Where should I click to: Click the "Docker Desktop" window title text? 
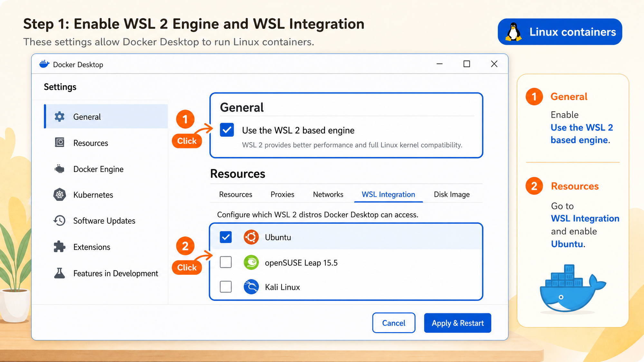78,65
